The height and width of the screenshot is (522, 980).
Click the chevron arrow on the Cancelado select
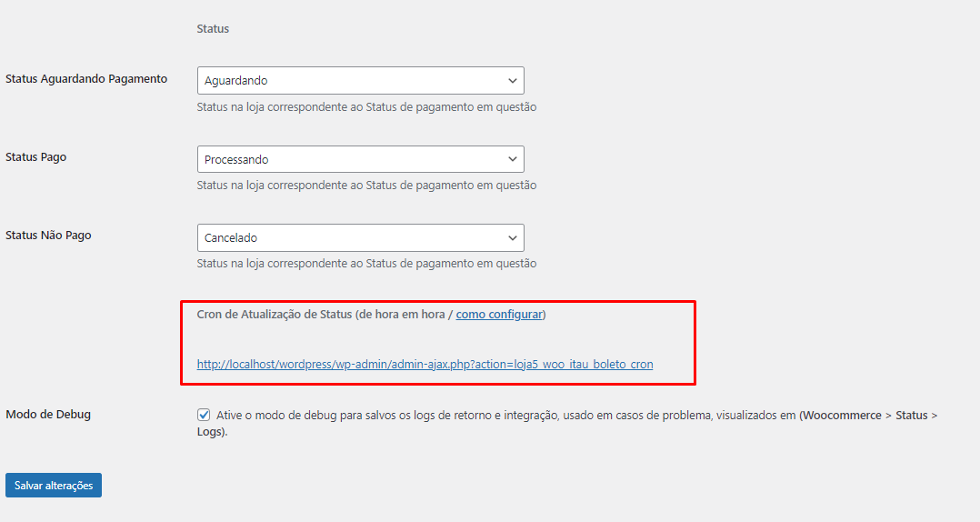click(x=512, y=237)
